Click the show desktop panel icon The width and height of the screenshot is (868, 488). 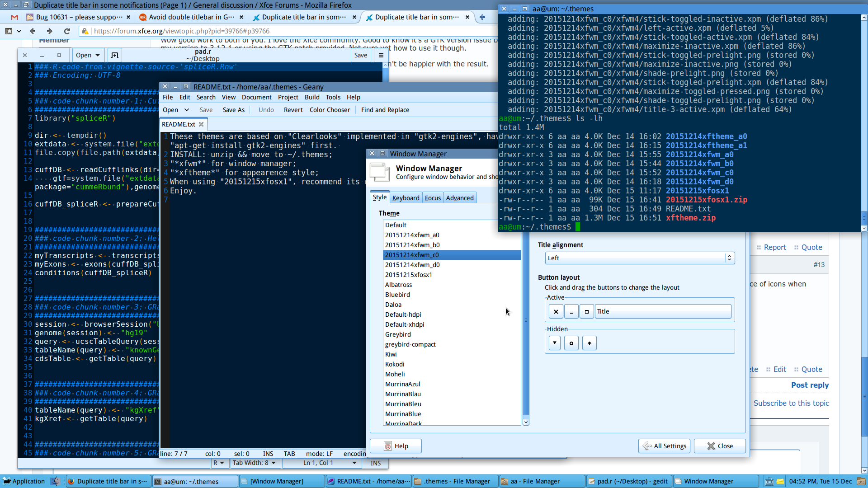point(55,481)
